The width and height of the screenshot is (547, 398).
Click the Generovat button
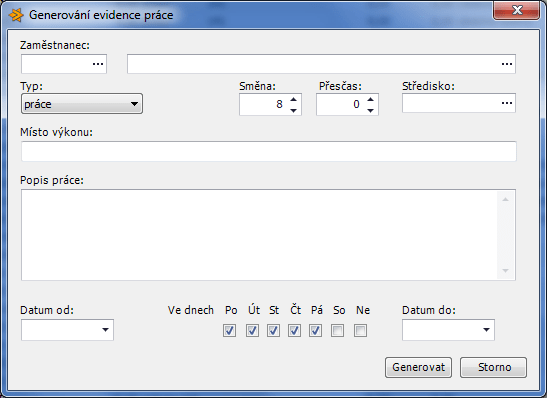pyautogui.click(x=418, y=367)
